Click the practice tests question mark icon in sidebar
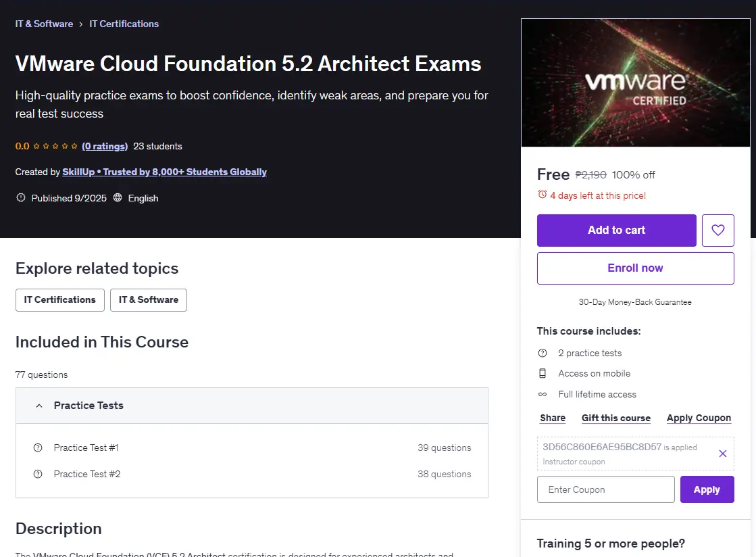The width and height of the screenshot is (756, 557). (543, 353)
